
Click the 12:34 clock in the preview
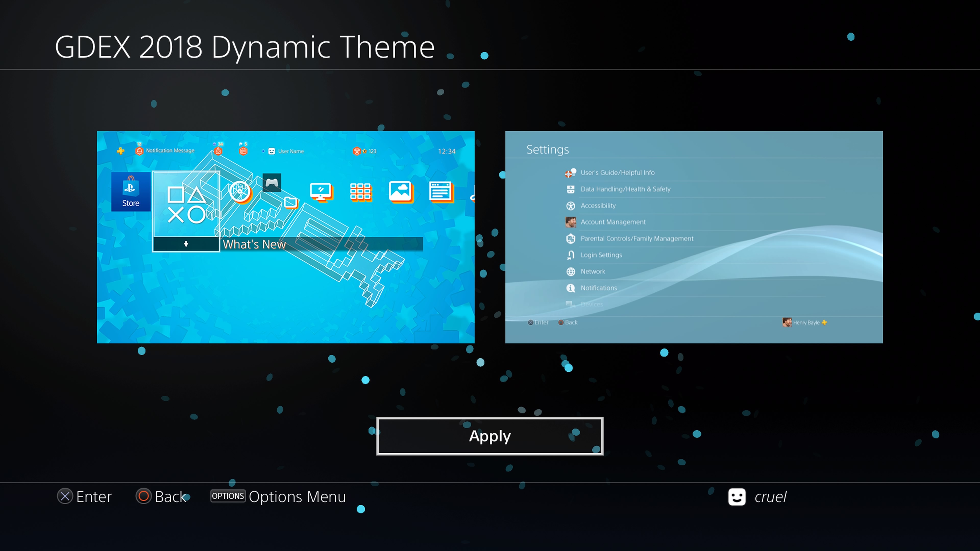pyautogui.click(x=447, y=151)
